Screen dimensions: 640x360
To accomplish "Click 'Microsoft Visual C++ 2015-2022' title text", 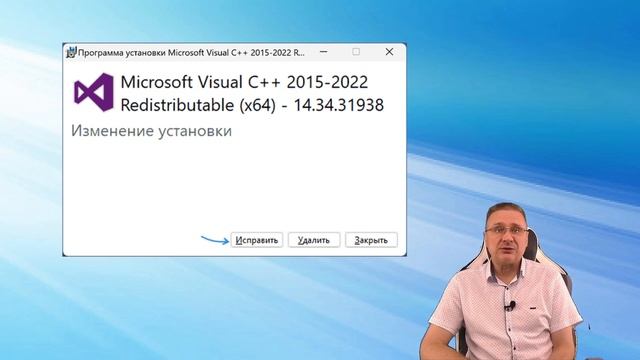I will (244, 82).
